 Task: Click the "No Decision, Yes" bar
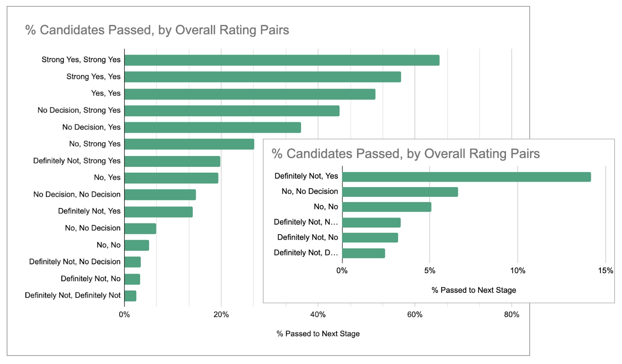(212, 128)
